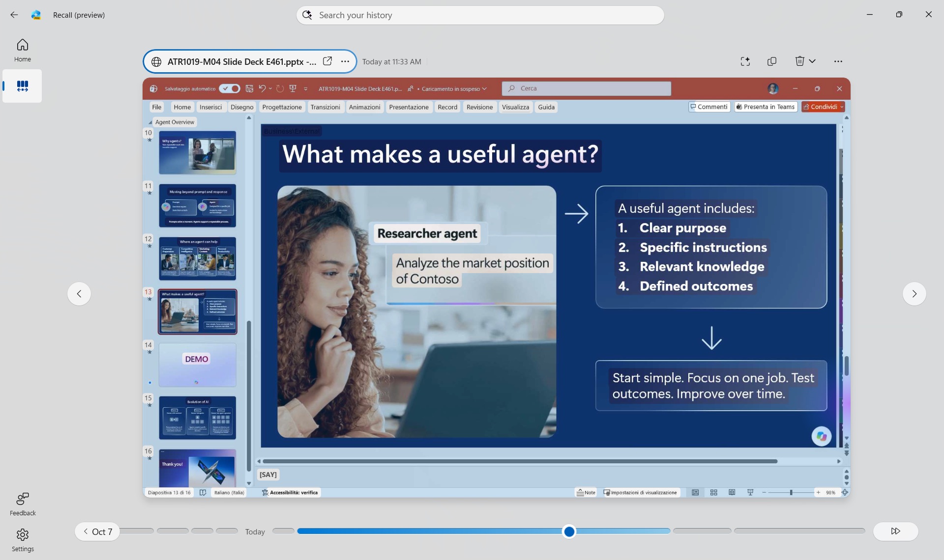The width and height of the screenshot is (944, 560).
Task: Jump to now with fast-forward button
Action: click(895, 531)
